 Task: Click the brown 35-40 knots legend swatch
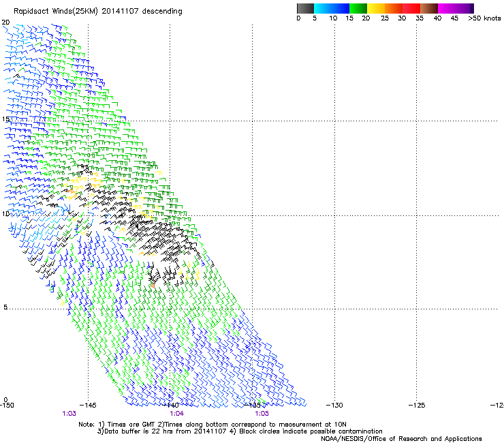pyautogui.click(x=429, y=8)
